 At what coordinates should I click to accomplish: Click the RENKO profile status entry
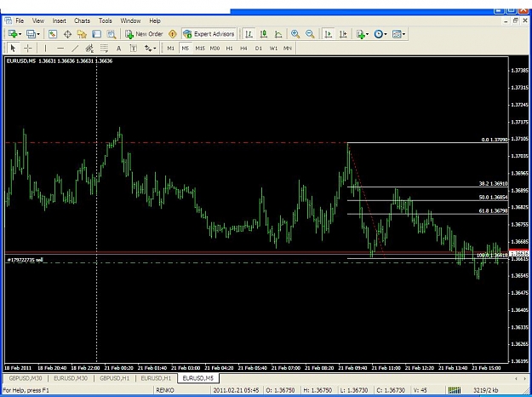point(165,390)
